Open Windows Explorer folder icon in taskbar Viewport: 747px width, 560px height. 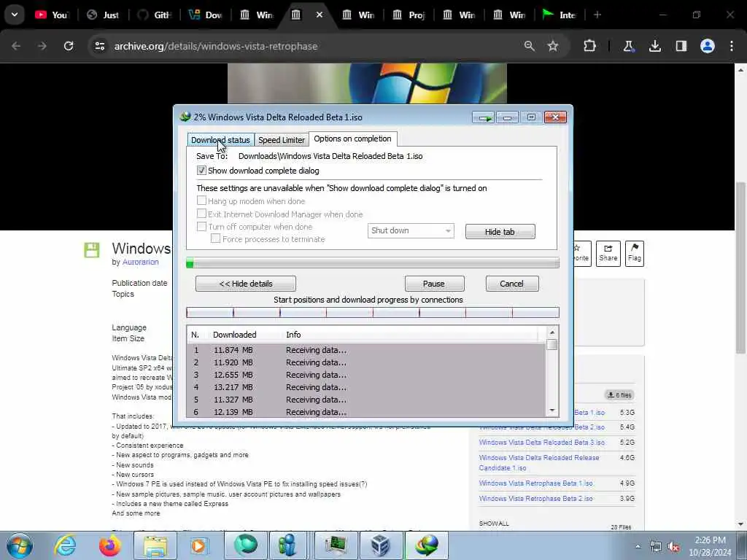click(155, 545)
